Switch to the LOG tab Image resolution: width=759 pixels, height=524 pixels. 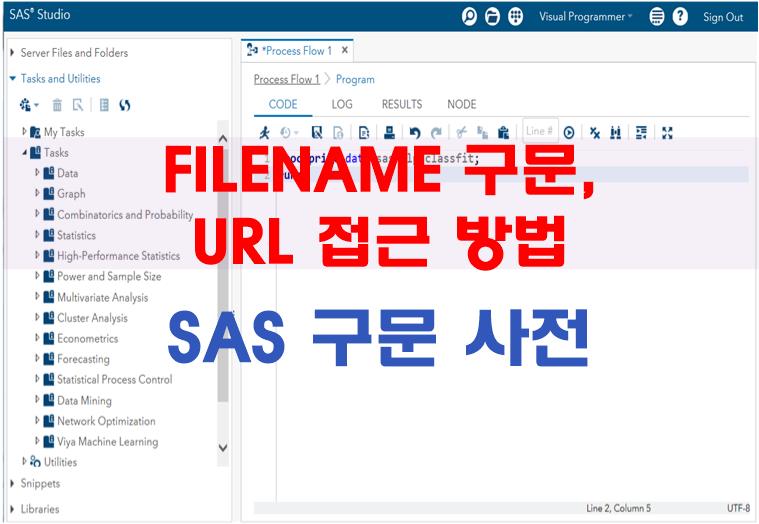342,105
